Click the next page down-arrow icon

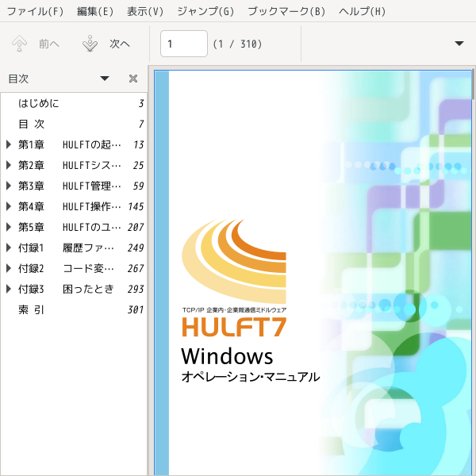90,44
